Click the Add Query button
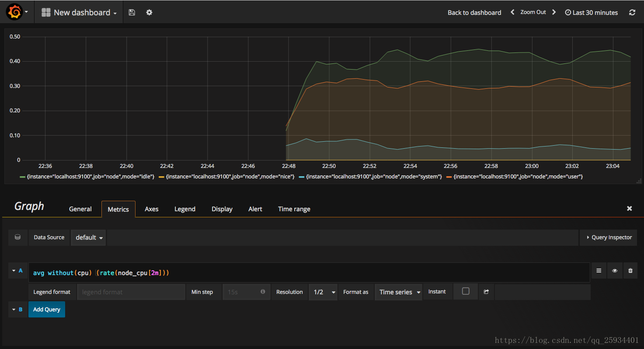 [47, 309]
